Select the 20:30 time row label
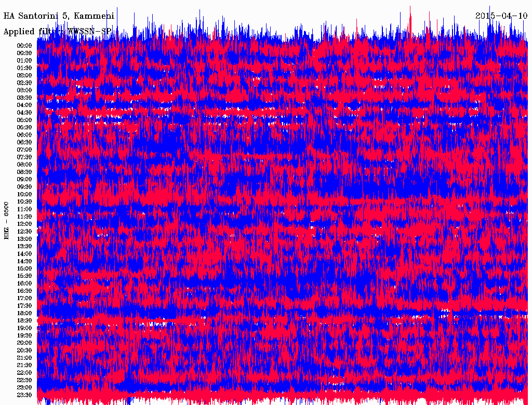Viewport: 532px width, 405px height. (24, 350)
